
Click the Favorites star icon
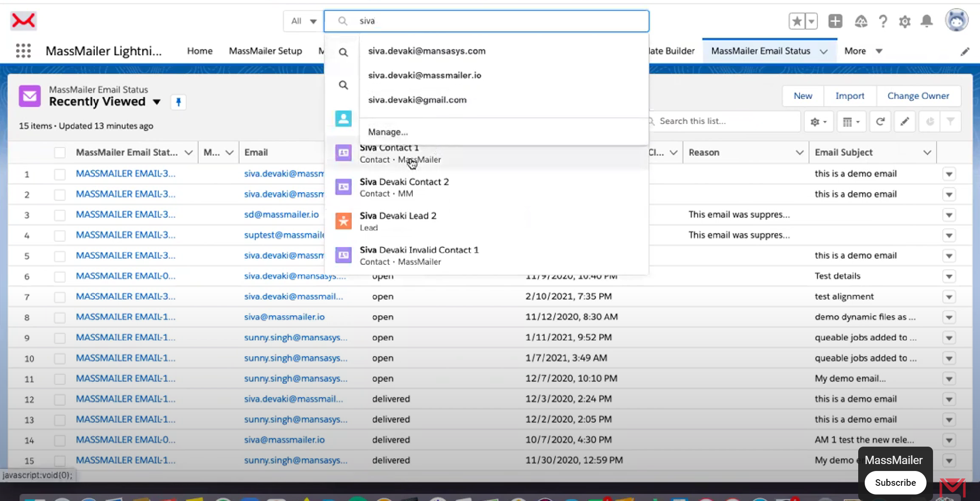797,21
